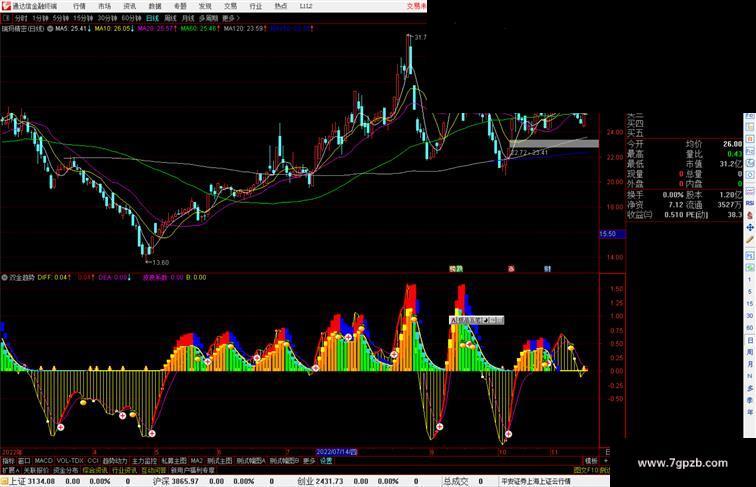Select the VOL-TDX indicator tab
Viewport: 756px width, 487px height.
pyautogui.click(x=70, y=461)
